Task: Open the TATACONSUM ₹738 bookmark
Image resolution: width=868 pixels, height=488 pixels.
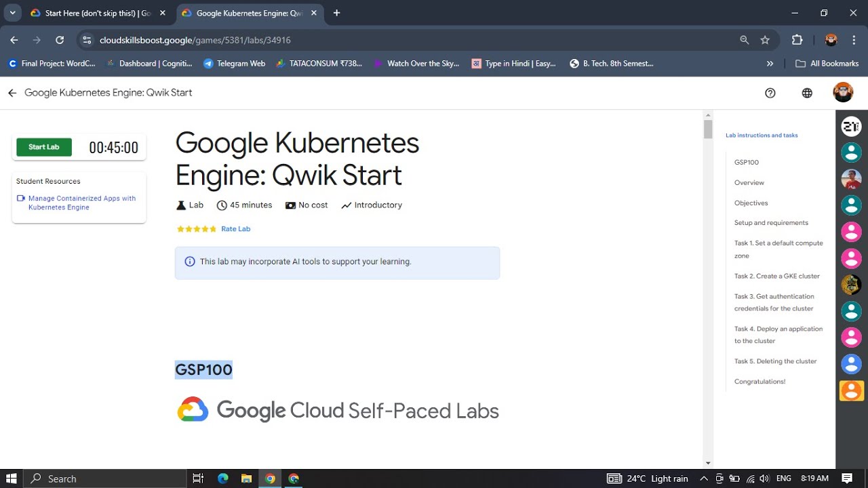Action: coord(319,63)
